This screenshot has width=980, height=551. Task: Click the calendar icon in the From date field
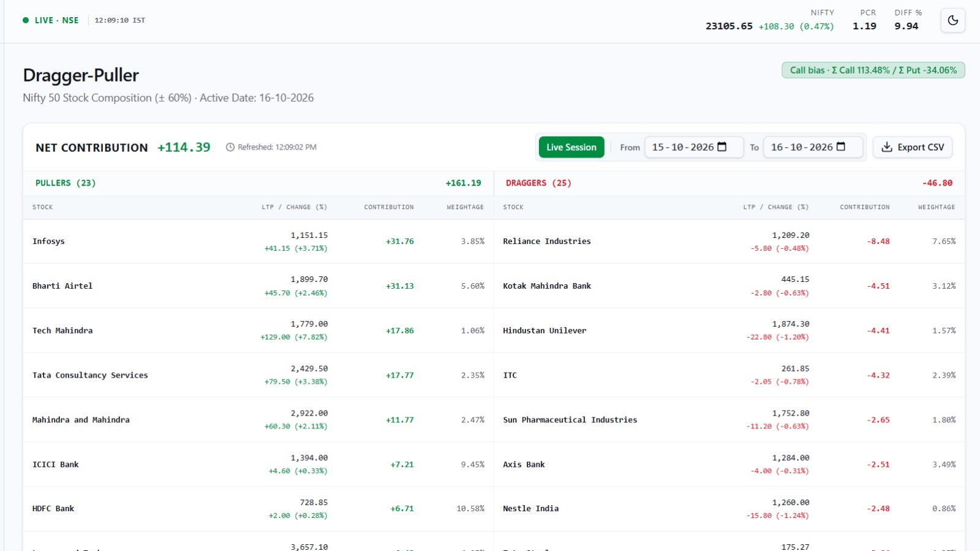pos(722,147)
